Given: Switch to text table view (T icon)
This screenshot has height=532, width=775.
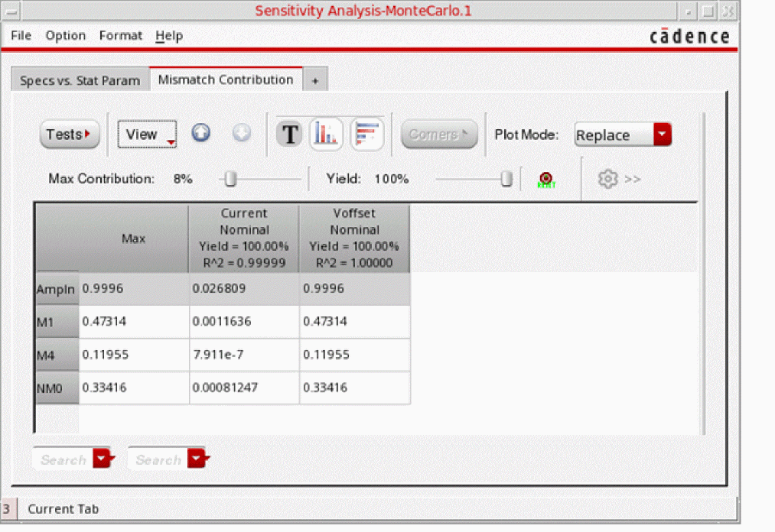Looking at the screenshot, I should pos(289,135).
